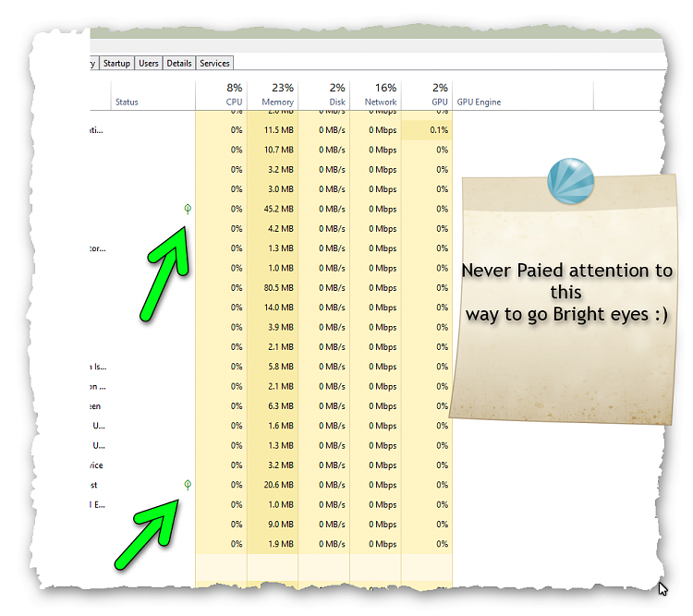Select the 11.5 MB memory cell
Screen dimensions: 693x616
[x=273, y=130]
